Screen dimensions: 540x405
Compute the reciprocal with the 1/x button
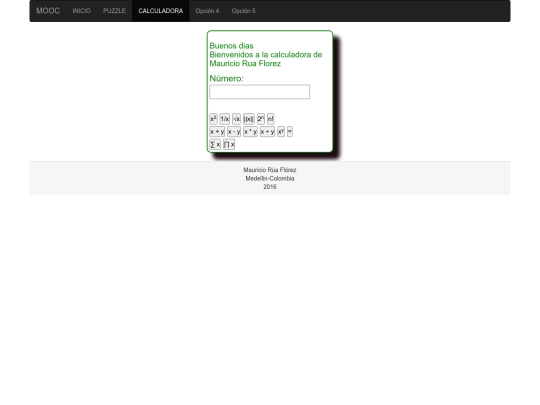tap(225, 119)
